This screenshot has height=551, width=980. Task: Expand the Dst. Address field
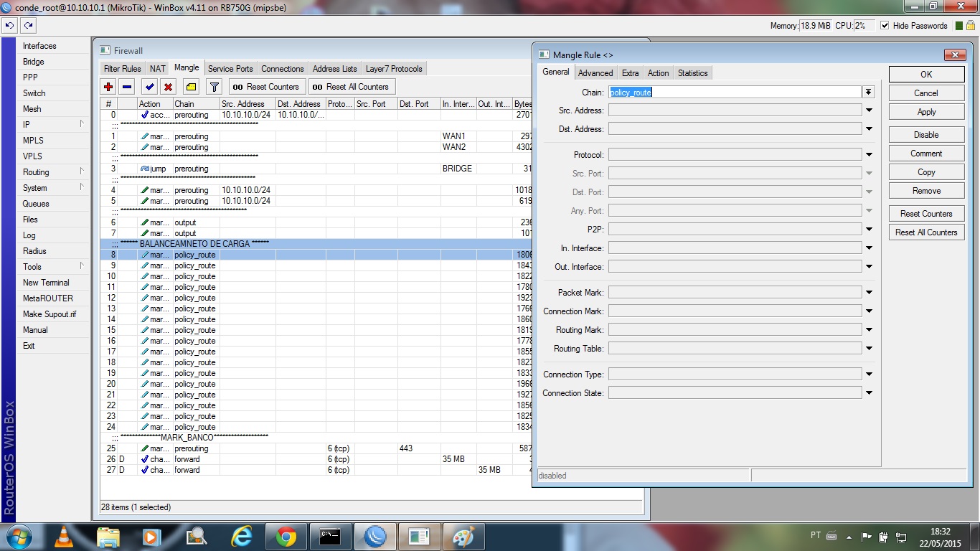click(869, 129)
